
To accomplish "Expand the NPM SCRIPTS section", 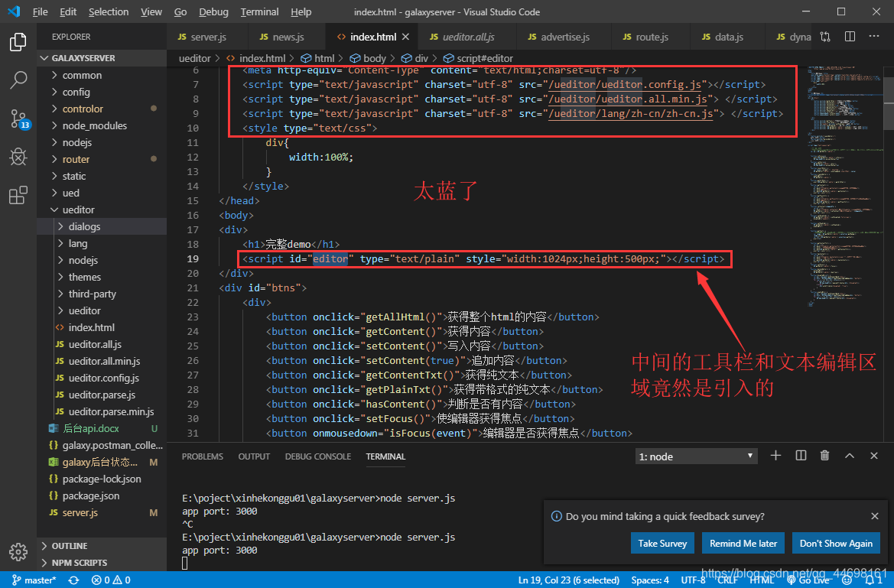I will pos(102,562).
